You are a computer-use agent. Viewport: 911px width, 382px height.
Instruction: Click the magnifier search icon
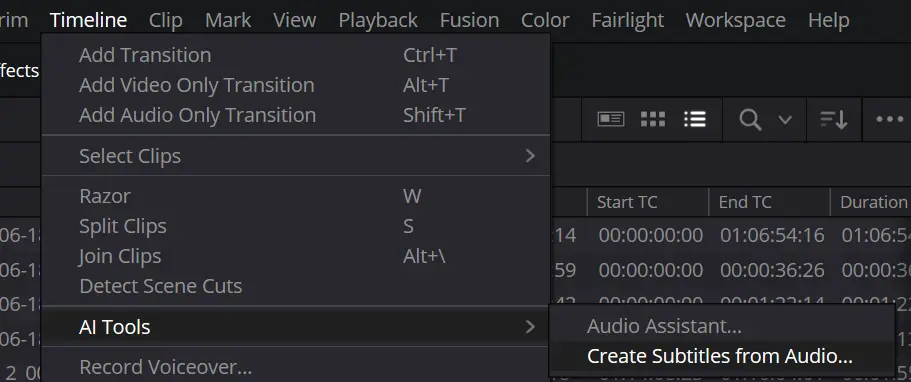tap(750, 120)
